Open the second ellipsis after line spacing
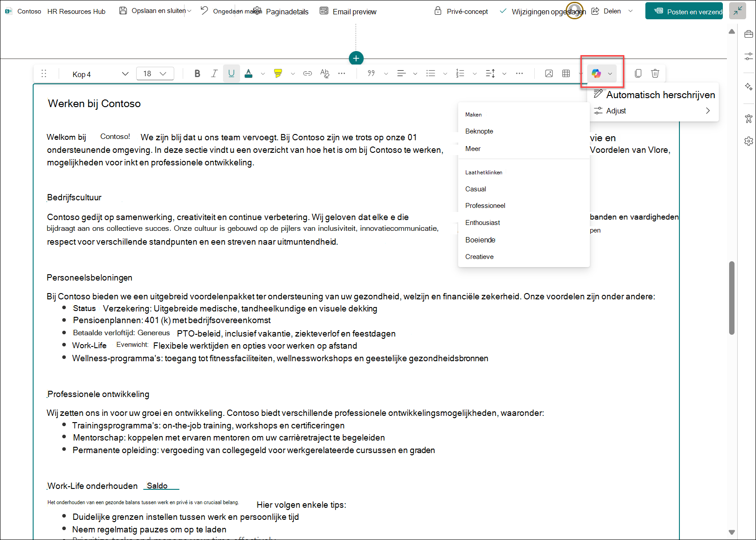756x540 pixels. click(x=520, y=73)
